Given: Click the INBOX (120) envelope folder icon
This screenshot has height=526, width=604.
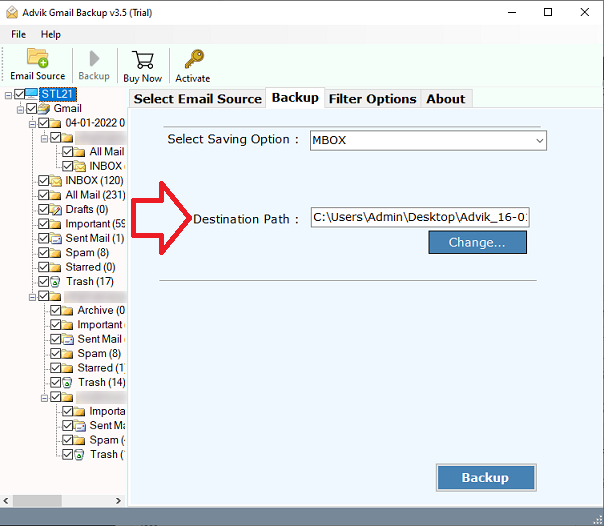Looking at the screenshot, I should 56,181.
